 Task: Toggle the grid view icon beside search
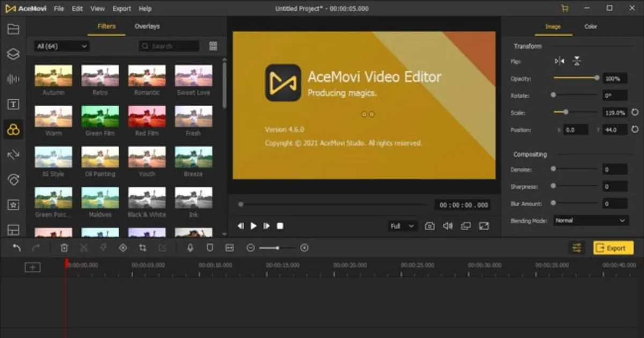tap(213, 46)
